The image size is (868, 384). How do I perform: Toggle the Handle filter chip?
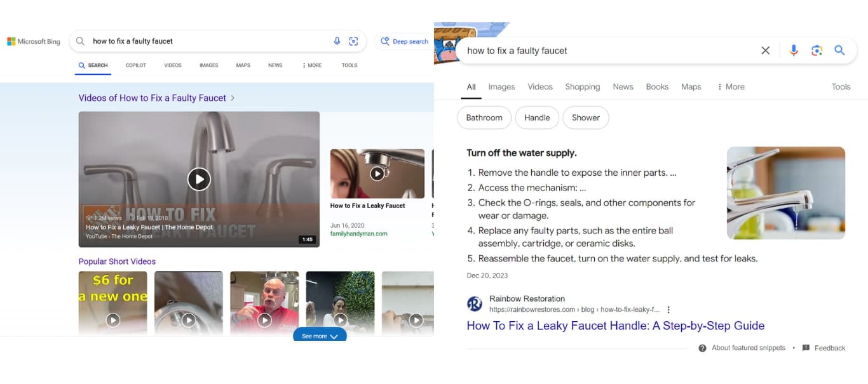[x=537, y=117]
